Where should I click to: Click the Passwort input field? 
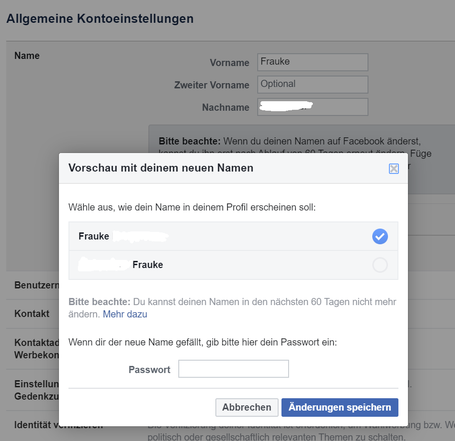233,369
